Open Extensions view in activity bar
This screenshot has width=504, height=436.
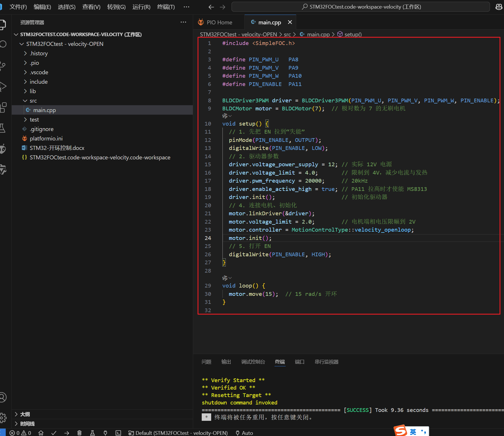tap(3, 107)
